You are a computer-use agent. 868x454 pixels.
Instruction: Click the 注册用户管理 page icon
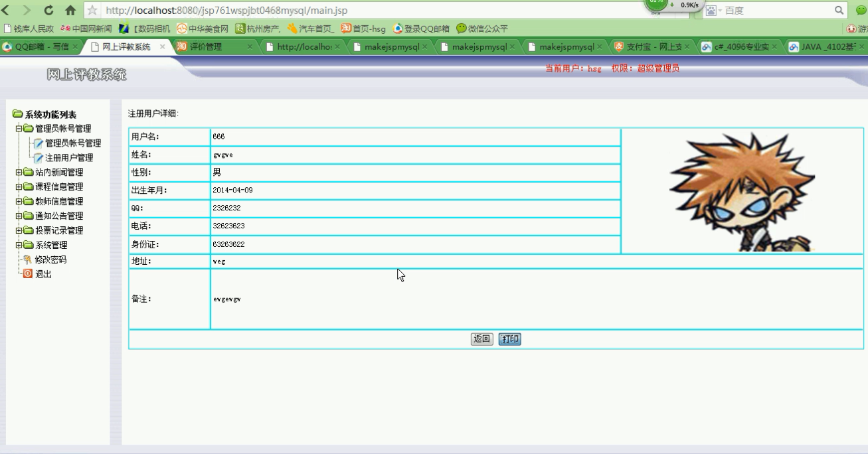[x=39, y=158]
